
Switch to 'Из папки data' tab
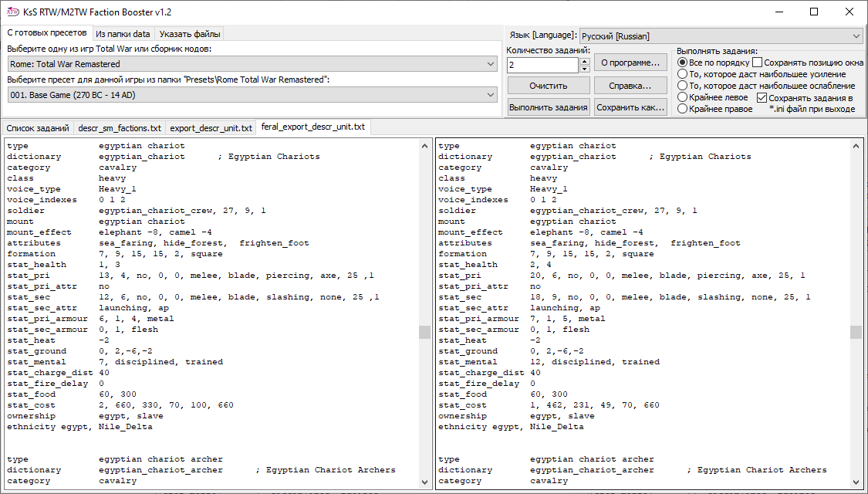pyautogui.click(x=123, y=34)
